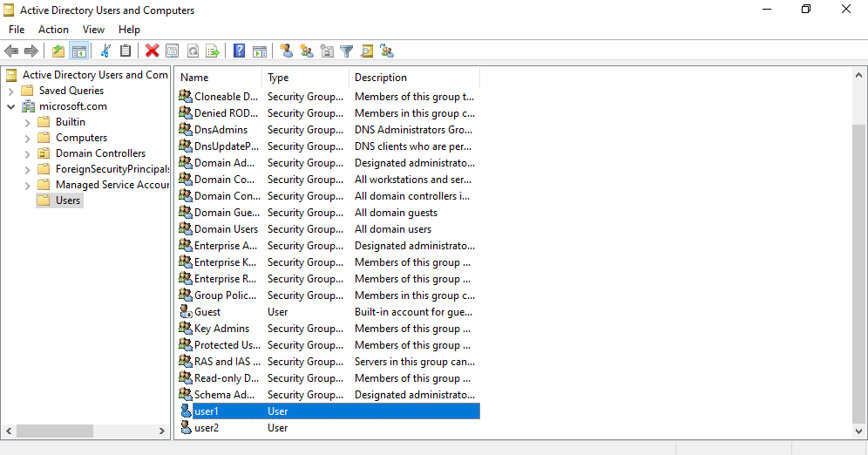Sort by the Type column header

(306, 78)
